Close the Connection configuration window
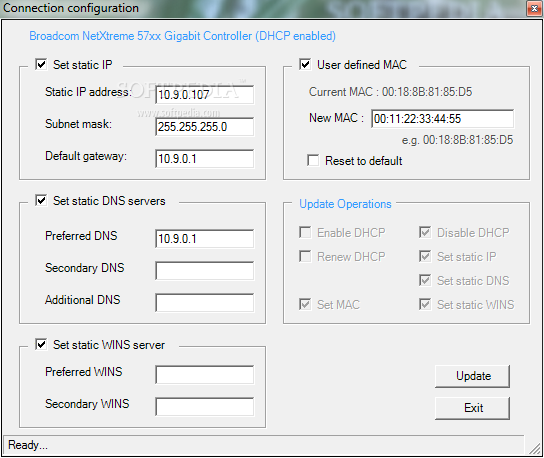Image resolution: width=544 pixels, height=458 pixels. click(534, 8)
